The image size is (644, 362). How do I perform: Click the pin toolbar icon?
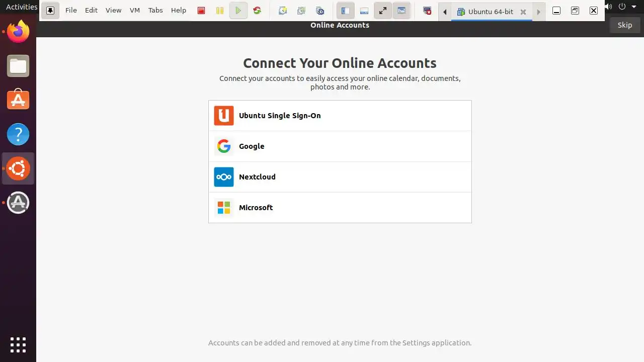pyautogui.click(x=50, y=11)
